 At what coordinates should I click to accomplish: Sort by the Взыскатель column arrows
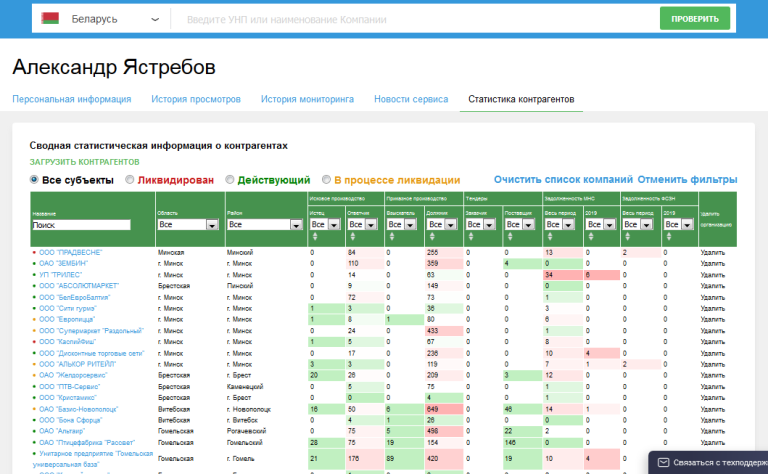click(x=392, y=237)
